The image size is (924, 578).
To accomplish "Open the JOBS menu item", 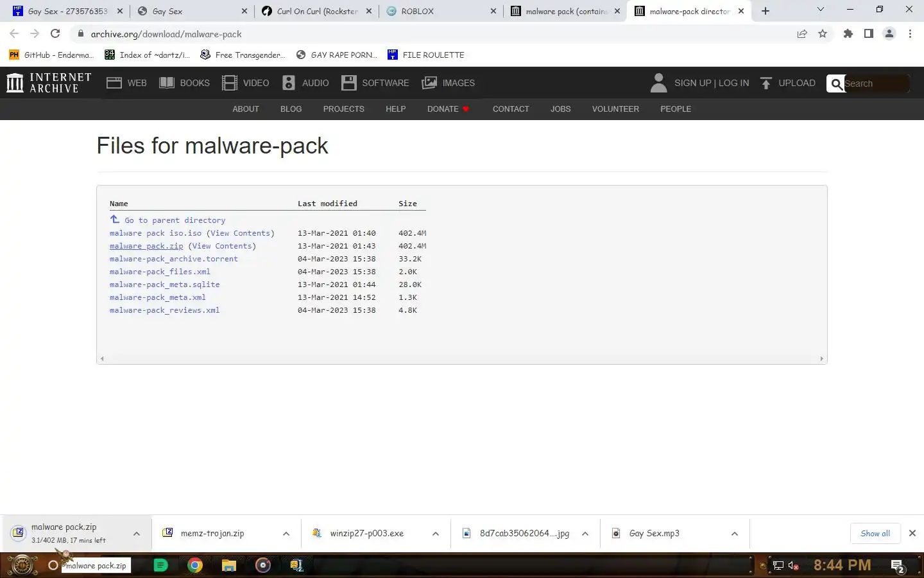I will [x=561, y=109].
